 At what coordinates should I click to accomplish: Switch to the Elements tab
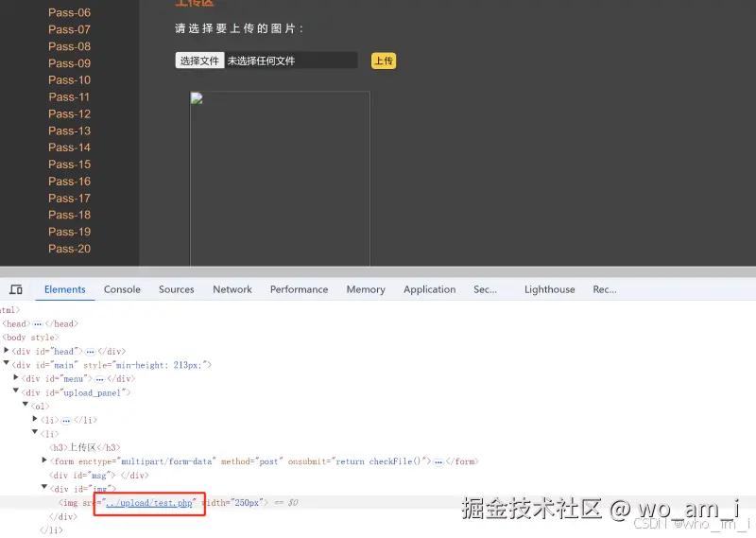[x=64, y=289]
